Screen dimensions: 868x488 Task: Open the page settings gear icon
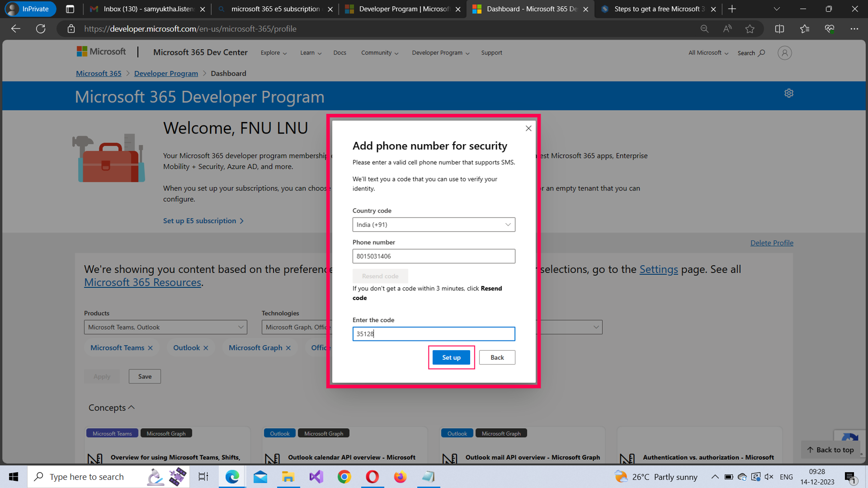tap(789, 93)
